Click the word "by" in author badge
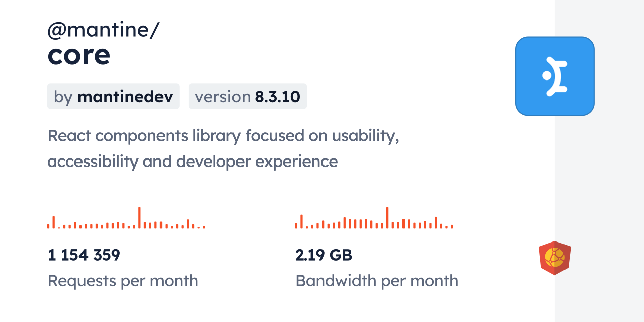Viewport: 644px width, 322px height. [x=63, y=96]
